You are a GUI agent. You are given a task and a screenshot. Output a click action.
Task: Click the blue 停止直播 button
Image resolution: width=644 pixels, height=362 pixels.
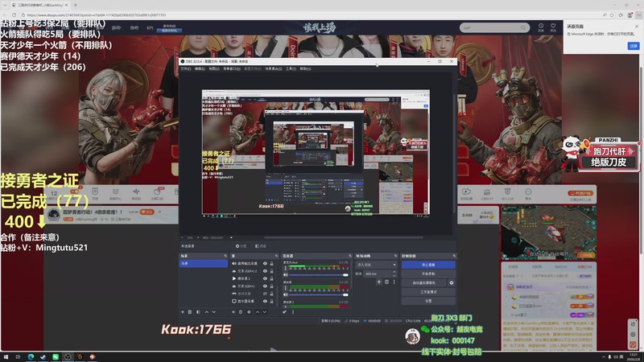pos(428,265)
